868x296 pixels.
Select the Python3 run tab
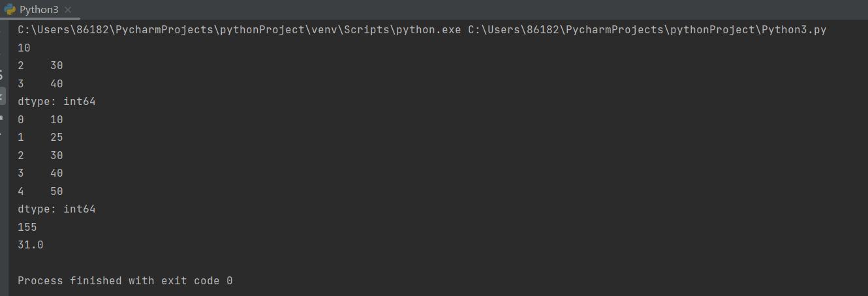pyautogui.click(x=39, y=10)
